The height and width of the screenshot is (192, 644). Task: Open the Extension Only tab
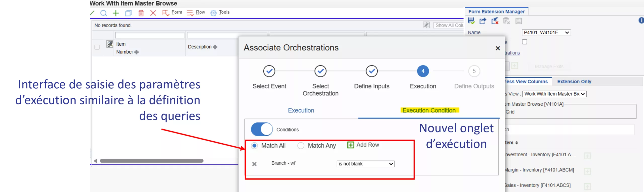(574, 82)
